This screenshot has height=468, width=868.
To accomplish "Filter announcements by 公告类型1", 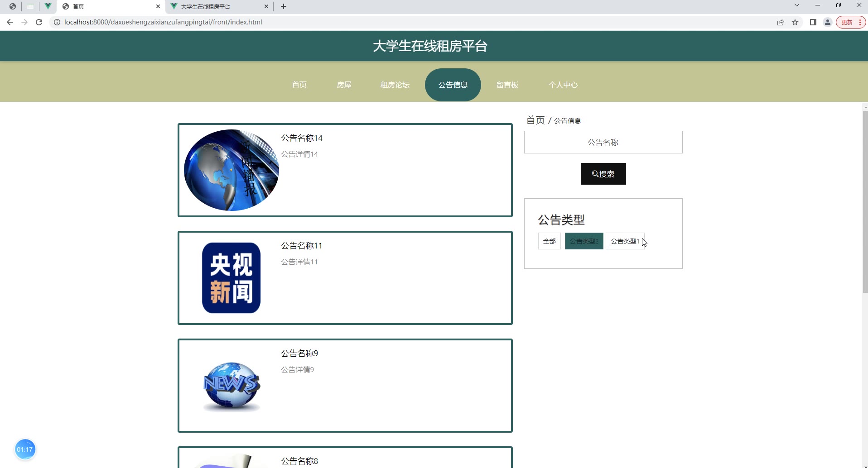I will click(625, 241).
